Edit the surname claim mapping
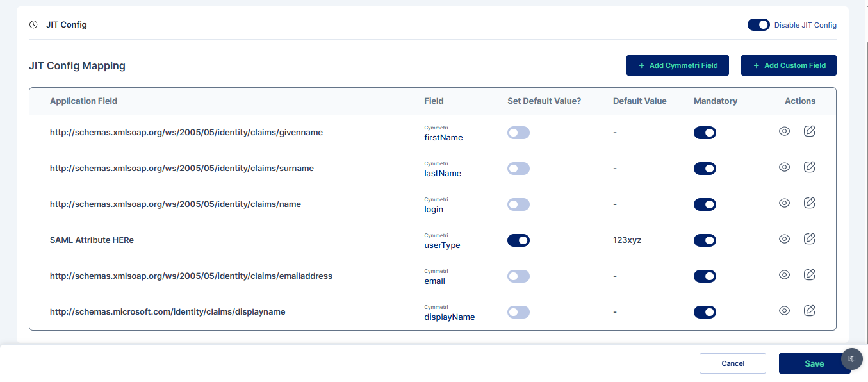 point(810,167)
